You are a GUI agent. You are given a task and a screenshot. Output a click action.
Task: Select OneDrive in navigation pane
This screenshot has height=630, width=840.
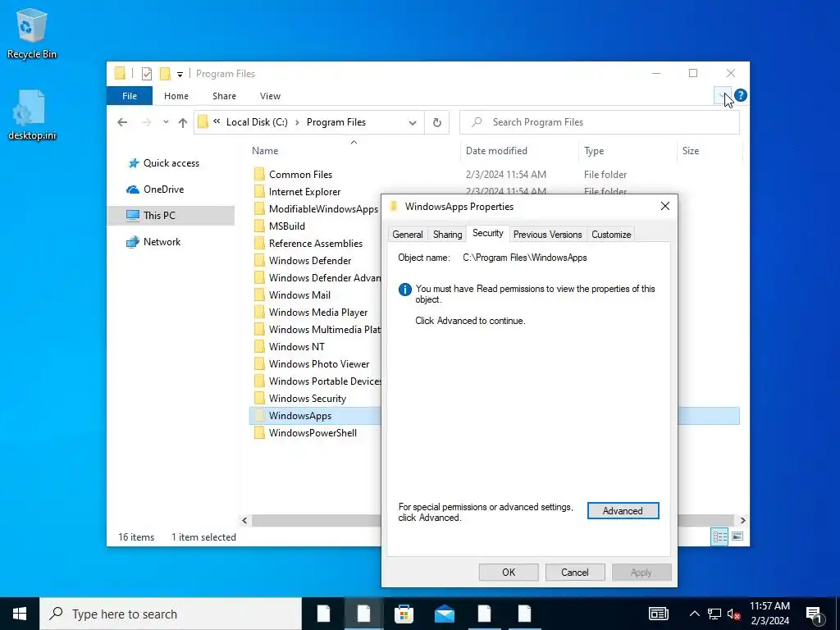click(163, 189)
